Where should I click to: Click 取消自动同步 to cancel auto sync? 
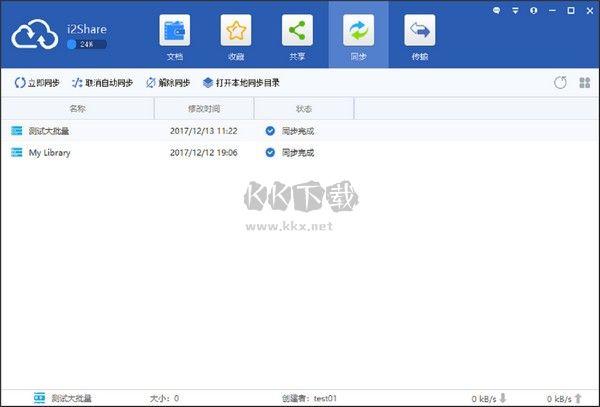(102, 83)
